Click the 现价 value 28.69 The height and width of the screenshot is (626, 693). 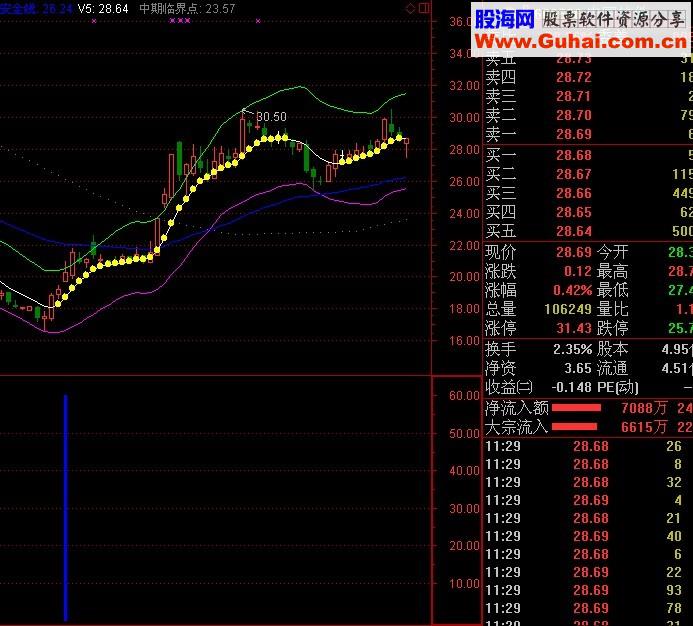(x=574, y=252)
